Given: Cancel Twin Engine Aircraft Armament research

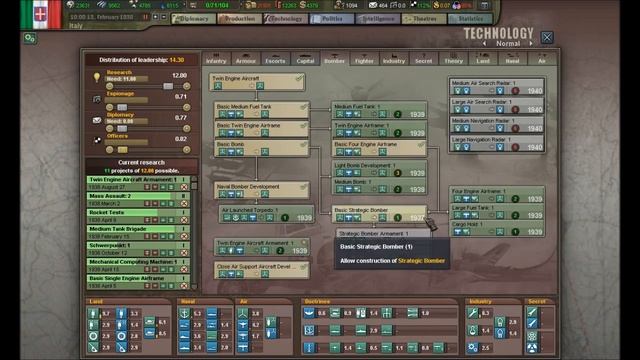Looking at the screenshot, I should 184,187.
